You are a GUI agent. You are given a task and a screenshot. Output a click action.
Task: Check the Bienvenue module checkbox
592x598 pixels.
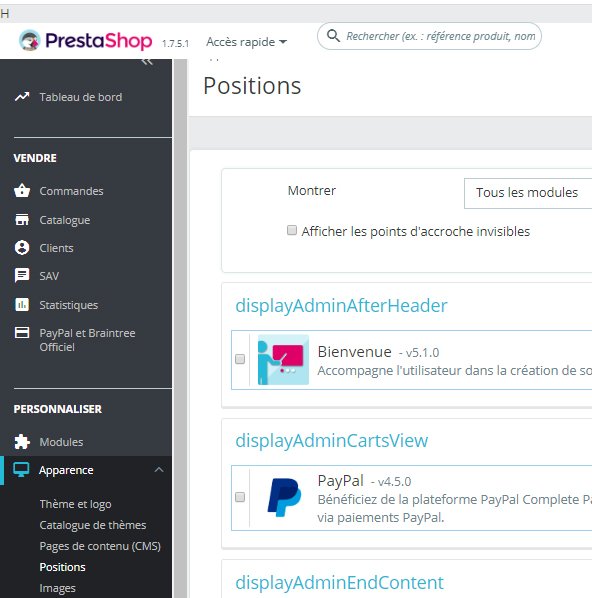[240, 359]
